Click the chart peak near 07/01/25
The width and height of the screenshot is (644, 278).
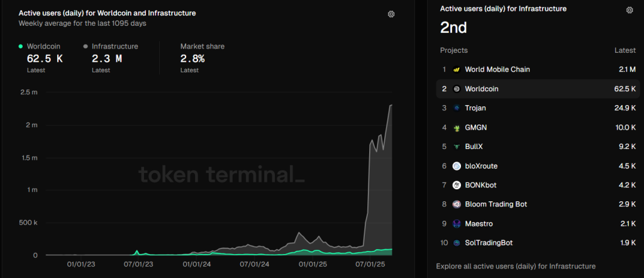[x=391, y=106]
